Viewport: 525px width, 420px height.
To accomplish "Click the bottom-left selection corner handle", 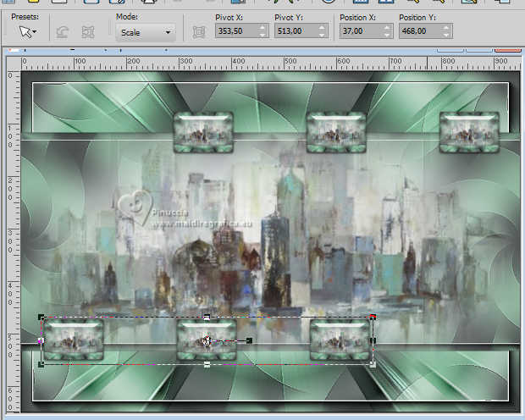I will coord(41,364).
